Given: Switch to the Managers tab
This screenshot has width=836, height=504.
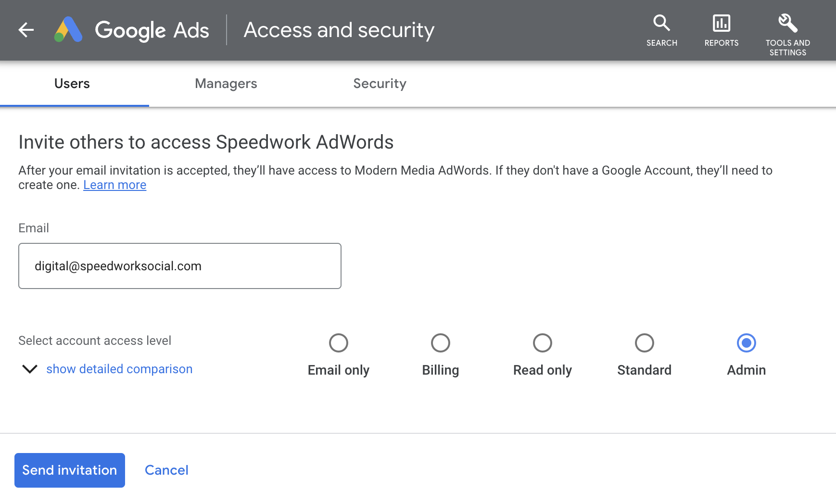Looking at the screenshot, I should point(226,84).
